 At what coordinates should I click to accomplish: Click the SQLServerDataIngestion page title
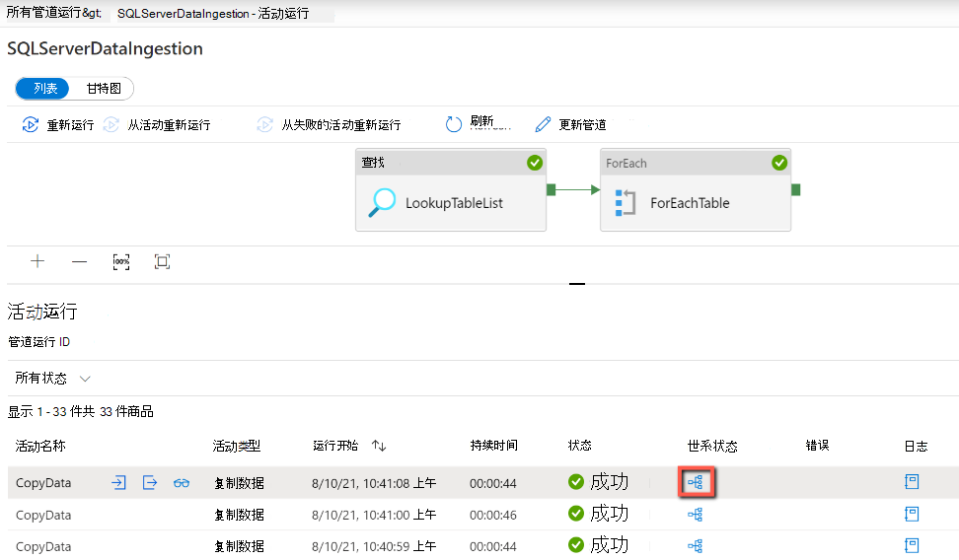pyautogui.click(x=105, y=48)
